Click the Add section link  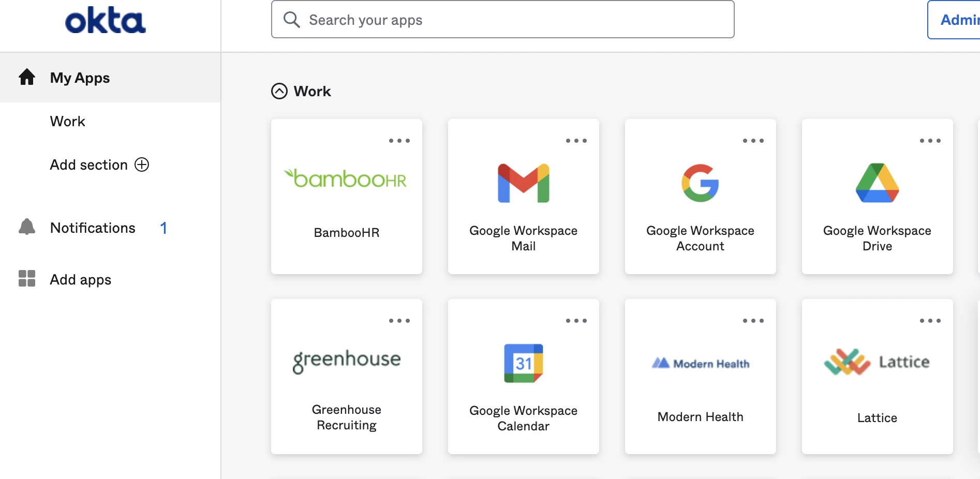88,164
